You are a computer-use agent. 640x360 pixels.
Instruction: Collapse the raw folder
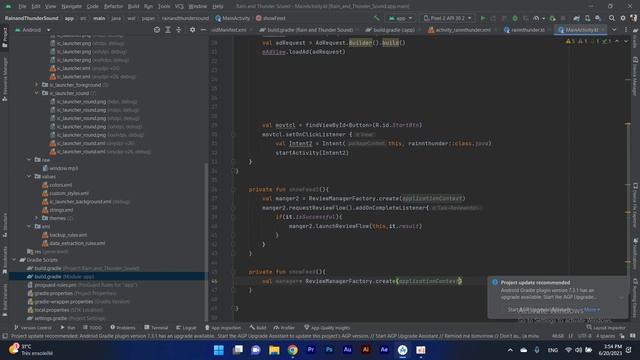[29, 160]
